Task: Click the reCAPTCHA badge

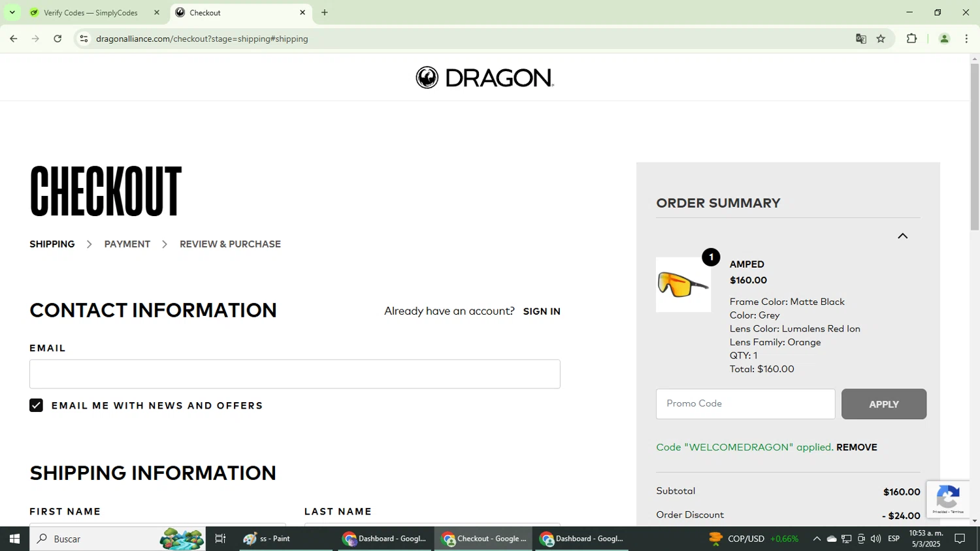Action: 948,499
